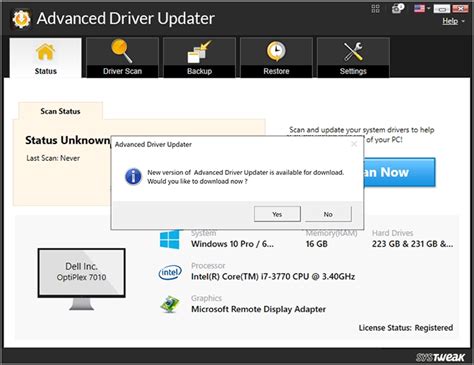Screen dimensions: 474x365
Task: Go to the Restore tab
Action: (x=276, y=58)
